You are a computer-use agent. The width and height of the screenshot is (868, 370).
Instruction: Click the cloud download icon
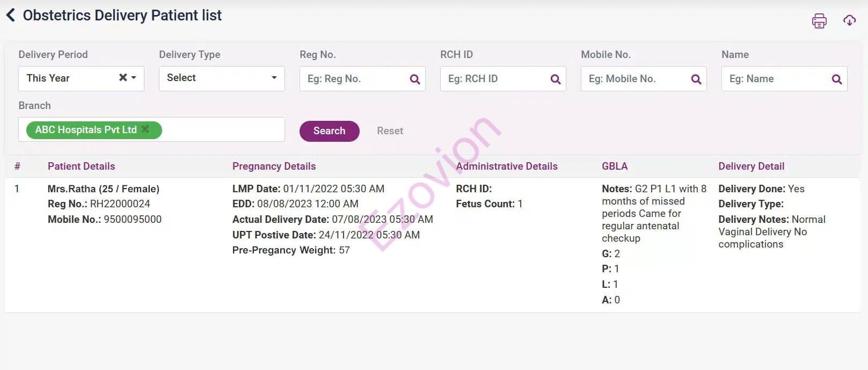click(849, 20)
